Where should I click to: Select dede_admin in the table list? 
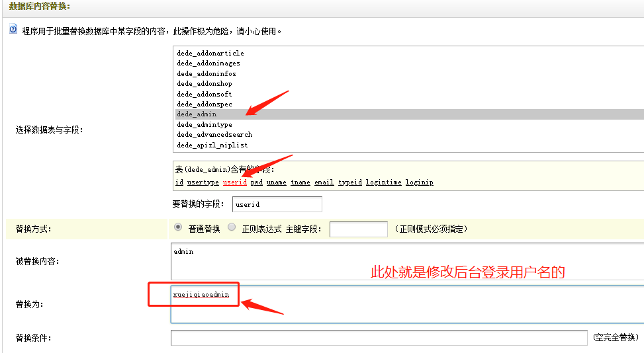tap(197, 114)
